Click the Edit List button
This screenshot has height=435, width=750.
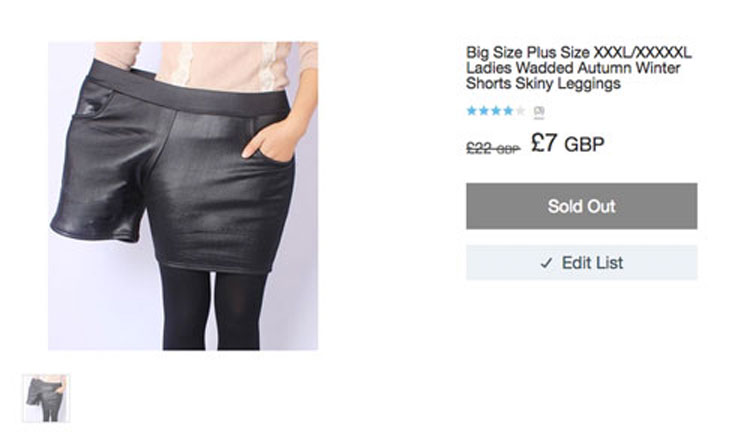coord(581,263)
